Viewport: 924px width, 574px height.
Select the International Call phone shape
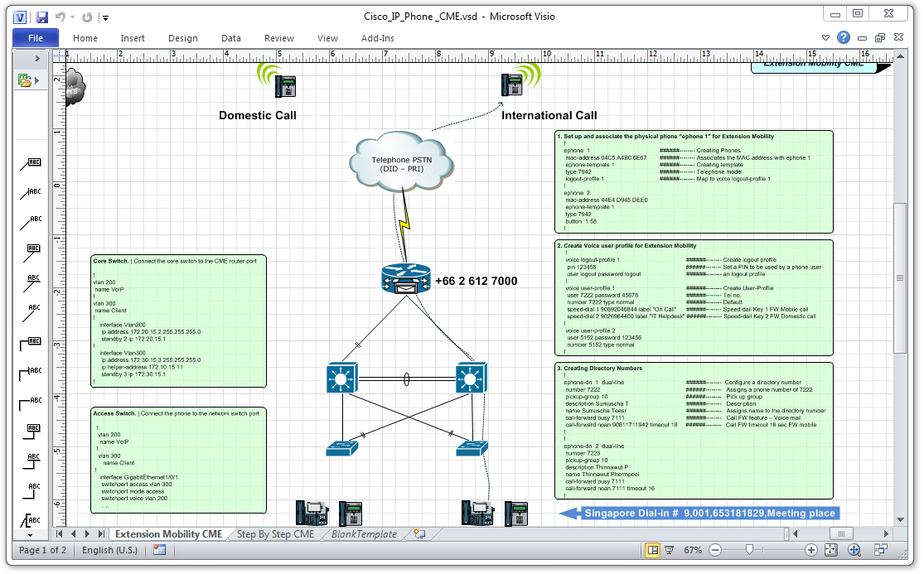[511, 84]
